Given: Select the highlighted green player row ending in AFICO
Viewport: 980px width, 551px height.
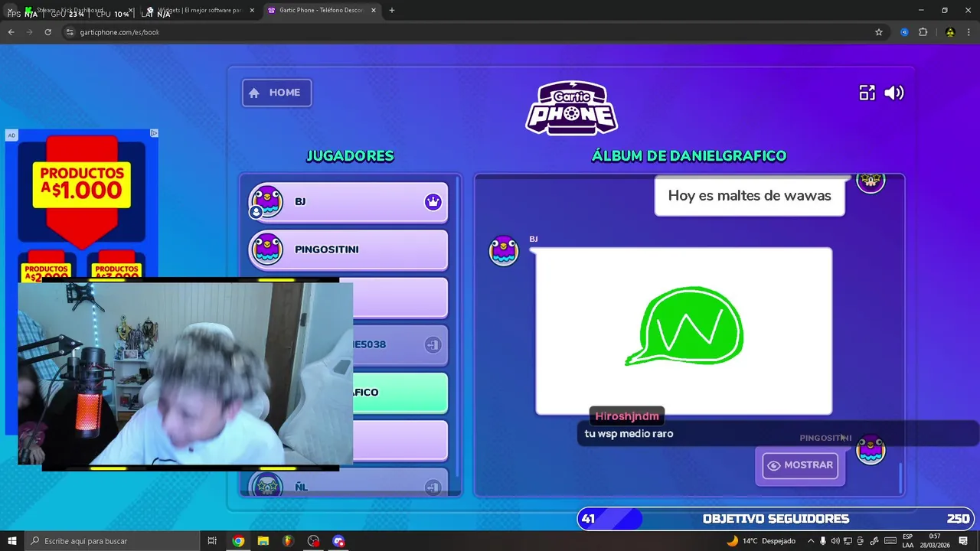Looking at the screenshot, I should click(x=400, y=393).
